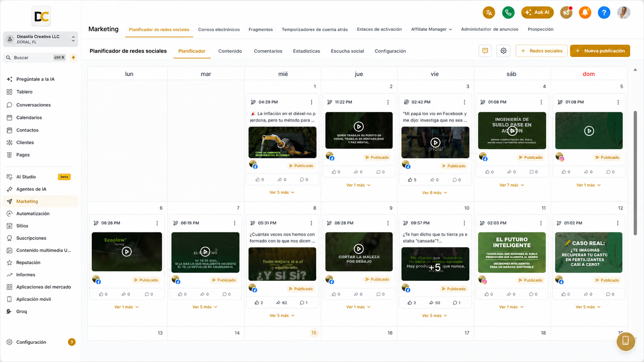This screenshot has height=362, width=644.
Task: Open the translate language icon
Action: click(489, 12)
